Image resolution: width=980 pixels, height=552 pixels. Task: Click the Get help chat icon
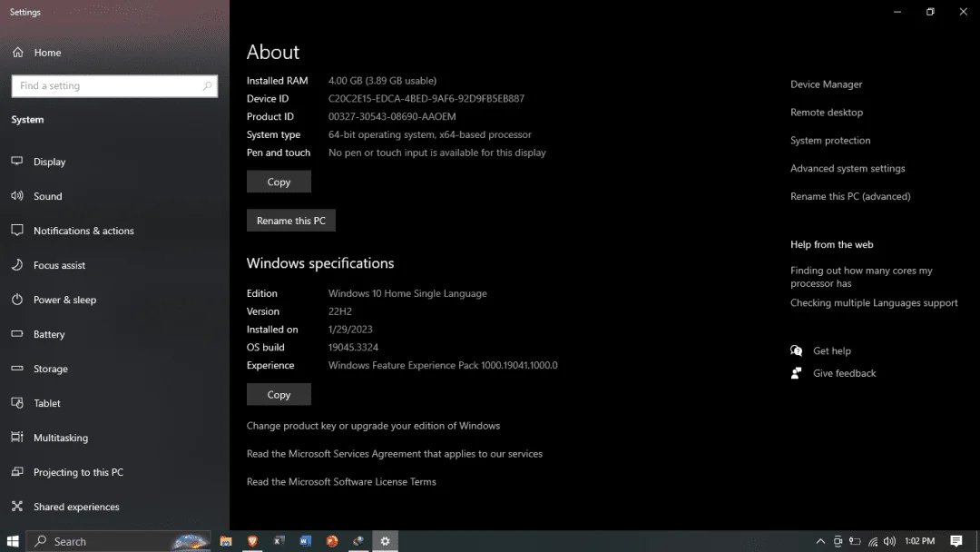pyautogui.click(x=797, y=350)
